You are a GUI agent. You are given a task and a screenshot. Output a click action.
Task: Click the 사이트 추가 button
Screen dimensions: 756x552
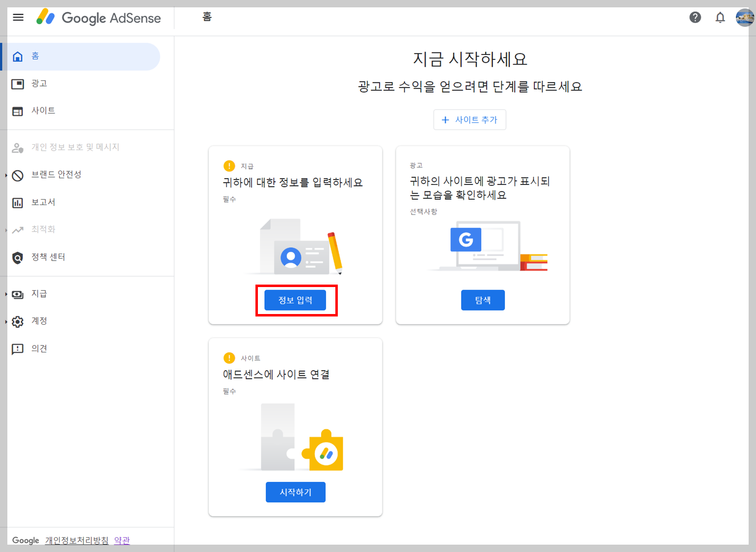point(470,120)
